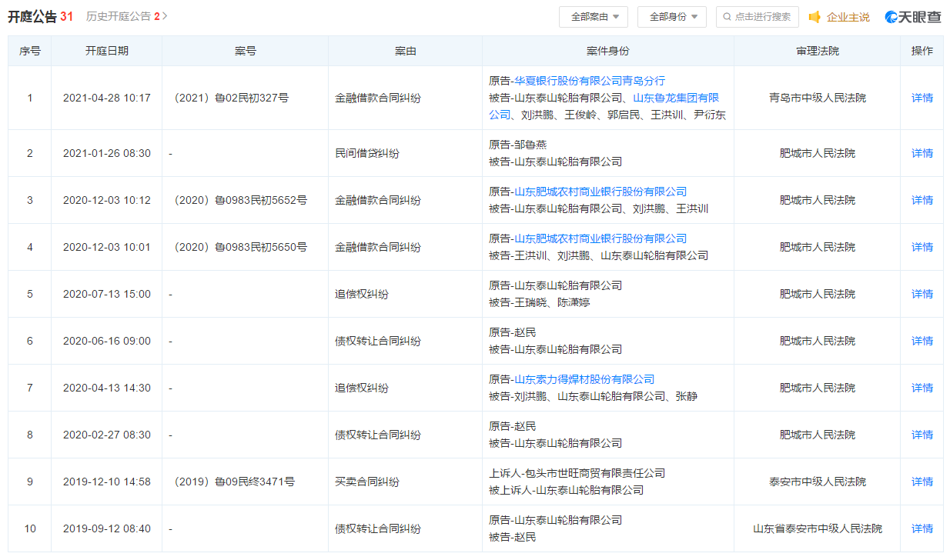
Task: Click court name 山东省泰安市中级人民法院
Action: [818, 528]
